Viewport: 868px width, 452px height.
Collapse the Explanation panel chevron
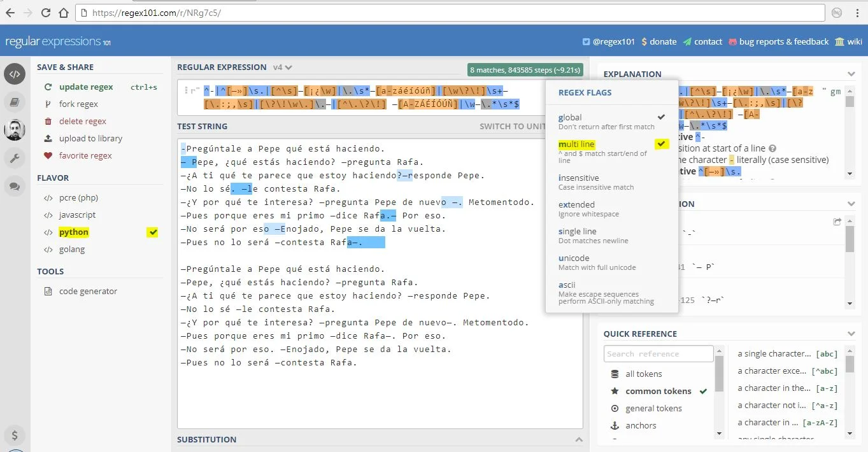point(851,74)
